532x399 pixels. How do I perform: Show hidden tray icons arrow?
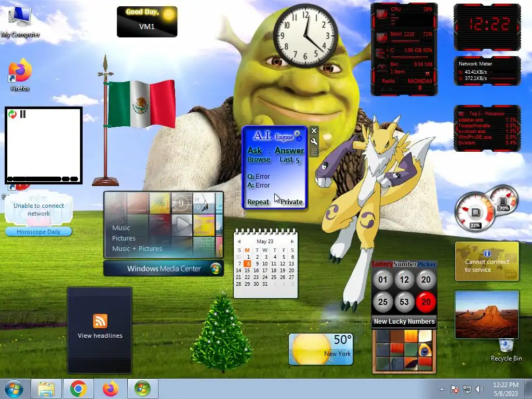(442, 389)
